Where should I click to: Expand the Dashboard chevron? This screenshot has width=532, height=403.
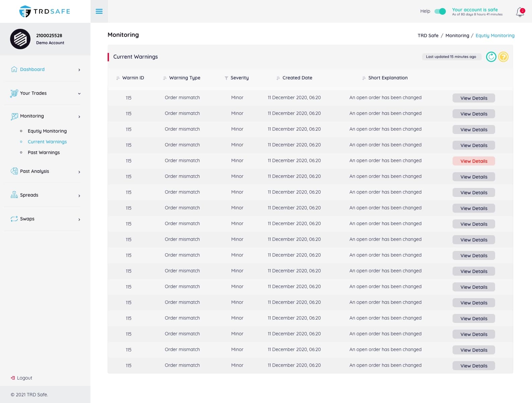[79, 70]
